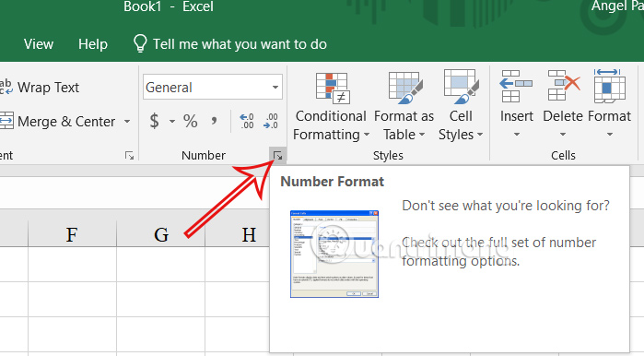Image resolution: width=644 pixels, height=356 pixels.
Task: Open the Help ribbon tab
Action: click(93, 44)
